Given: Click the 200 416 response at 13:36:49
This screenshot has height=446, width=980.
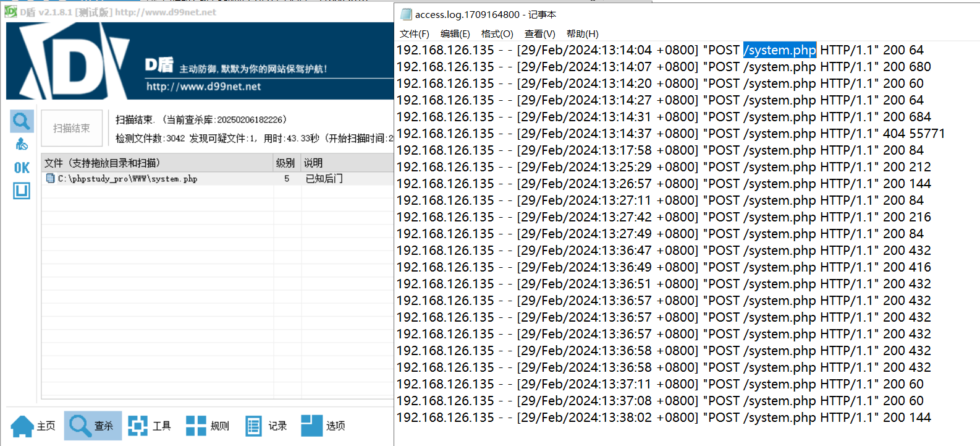Looking at the screenshot, I should [907, 267].
